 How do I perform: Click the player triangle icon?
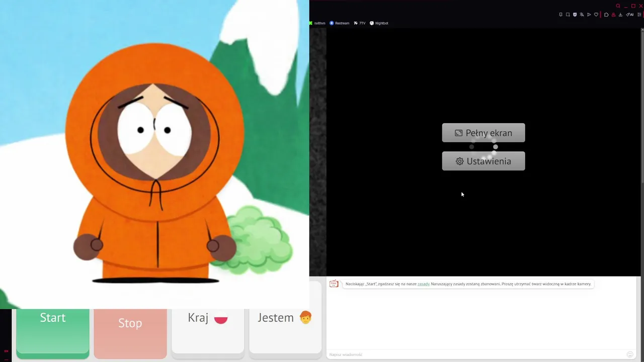pos(589,15)
